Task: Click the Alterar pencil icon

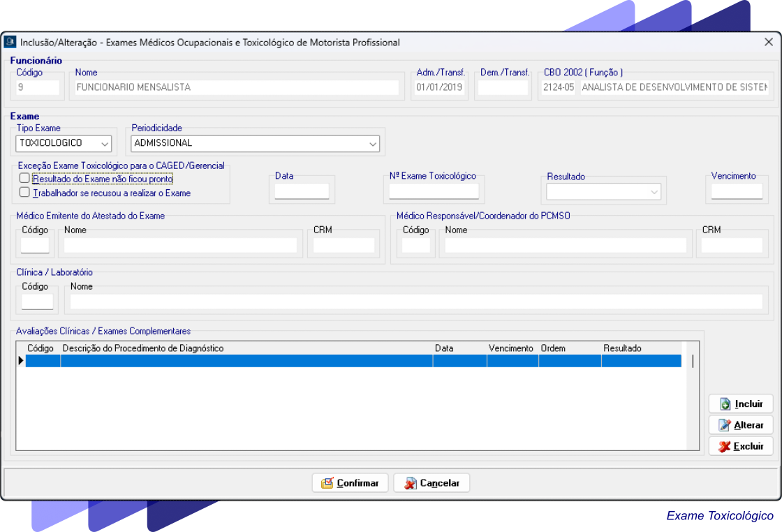Action: point(725,425)
